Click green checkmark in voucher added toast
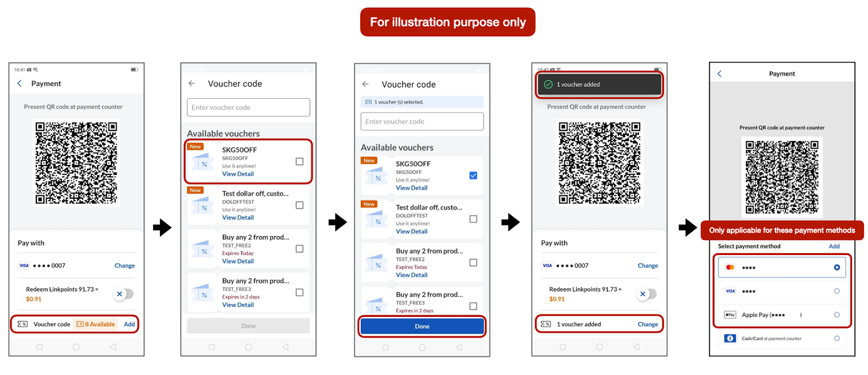Screen dimensions: 868x375 pos(548,85)
